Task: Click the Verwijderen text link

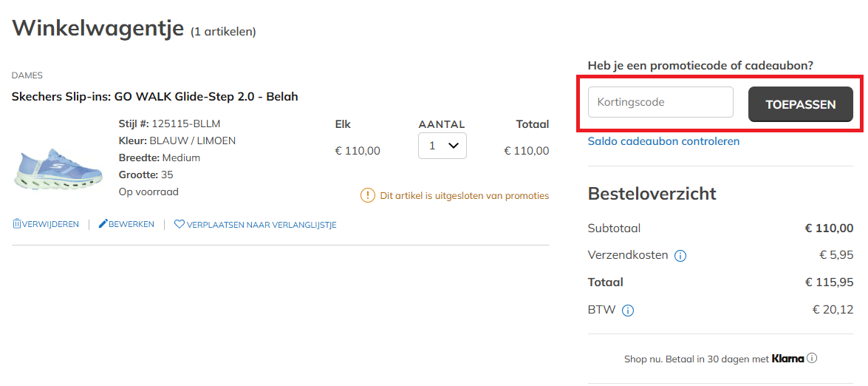Action: (x=50, y=224)
